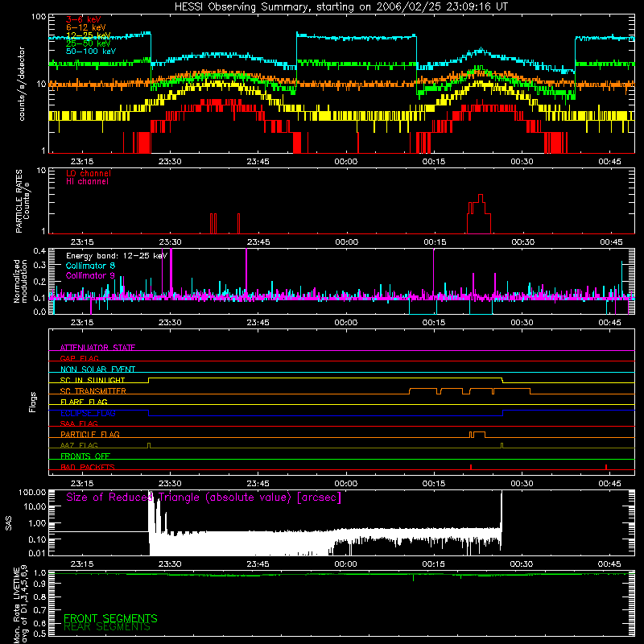Select the 6-12 keV legend label
This screenshot has width=644, height=644.
[x=86, y=27]
